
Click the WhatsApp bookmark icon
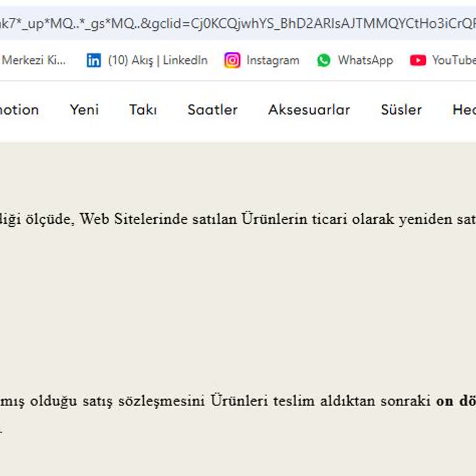click(324, 60)
